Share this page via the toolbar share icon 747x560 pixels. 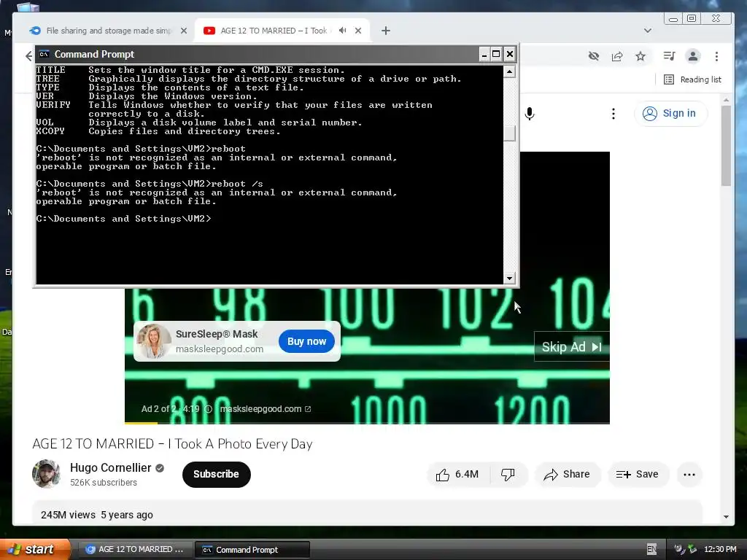click(x=617, y=56)
